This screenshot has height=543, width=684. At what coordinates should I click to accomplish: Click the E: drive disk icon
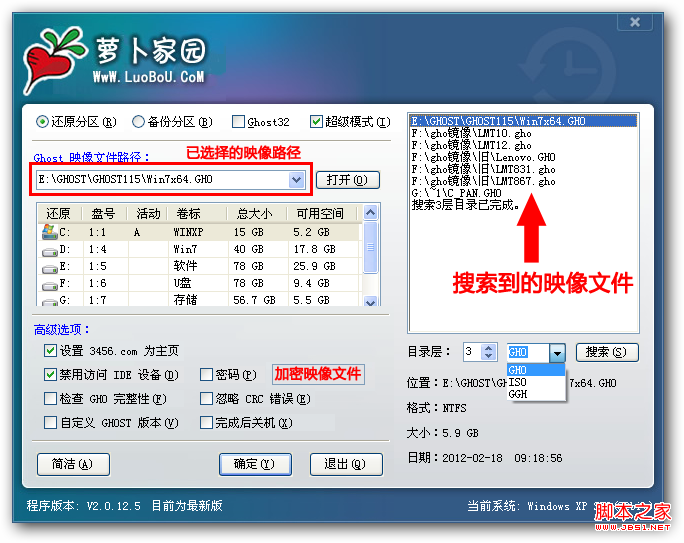click(x=50, y=268)
